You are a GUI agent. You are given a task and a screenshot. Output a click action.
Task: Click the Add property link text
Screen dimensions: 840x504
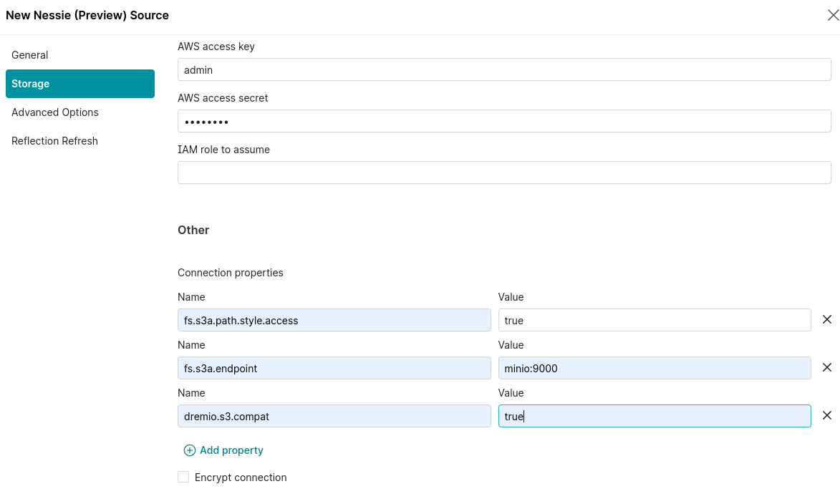click(231, 450)
